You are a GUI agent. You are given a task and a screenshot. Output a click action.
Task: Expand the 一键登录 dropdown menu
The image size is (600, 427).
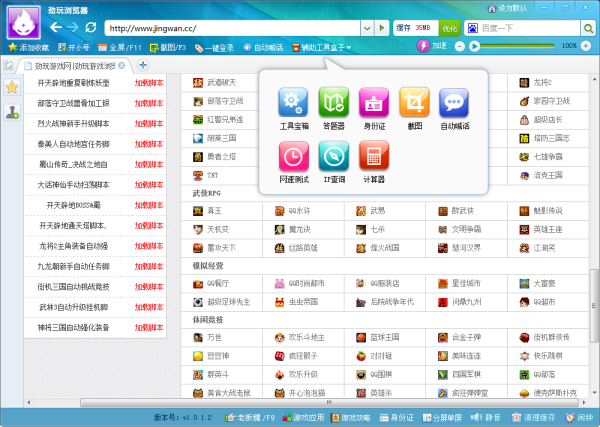tap(218, 47)
